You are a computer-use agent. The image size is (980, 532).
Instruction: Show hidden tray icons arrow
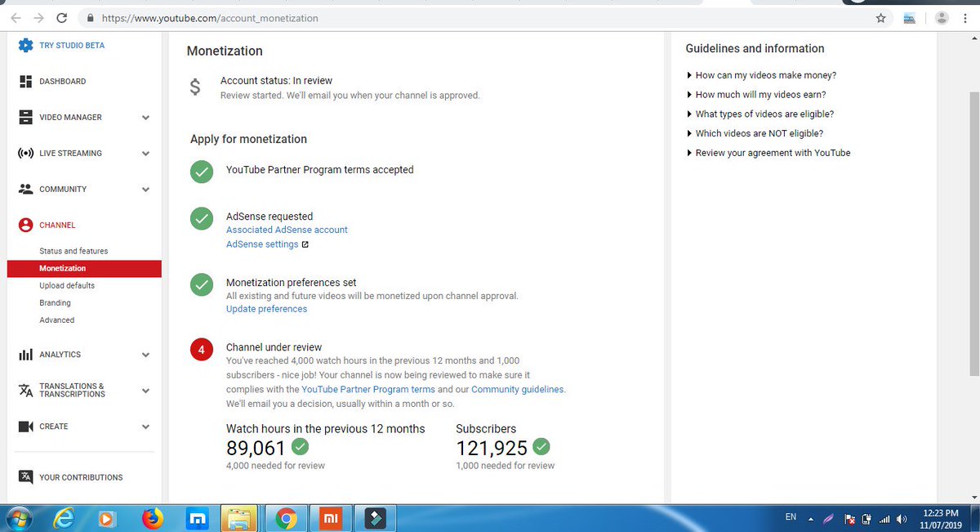(x=811, y=519)
